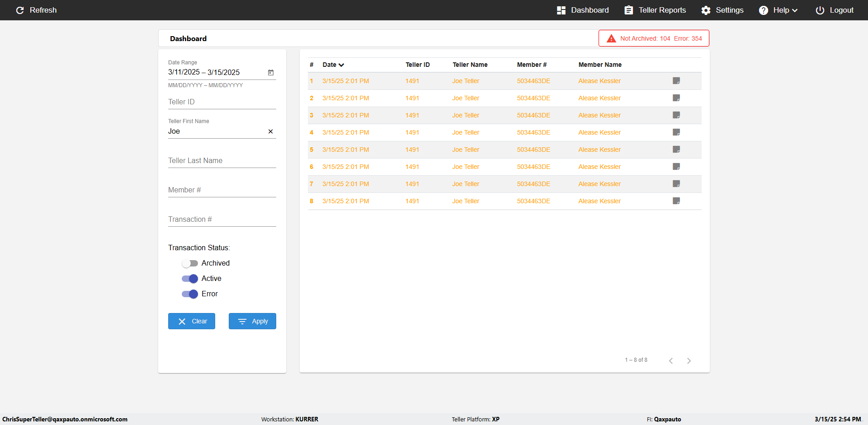Toggle sort order on Date column
The height and width of the screenshot is (425, 868).
pos(333,65)
